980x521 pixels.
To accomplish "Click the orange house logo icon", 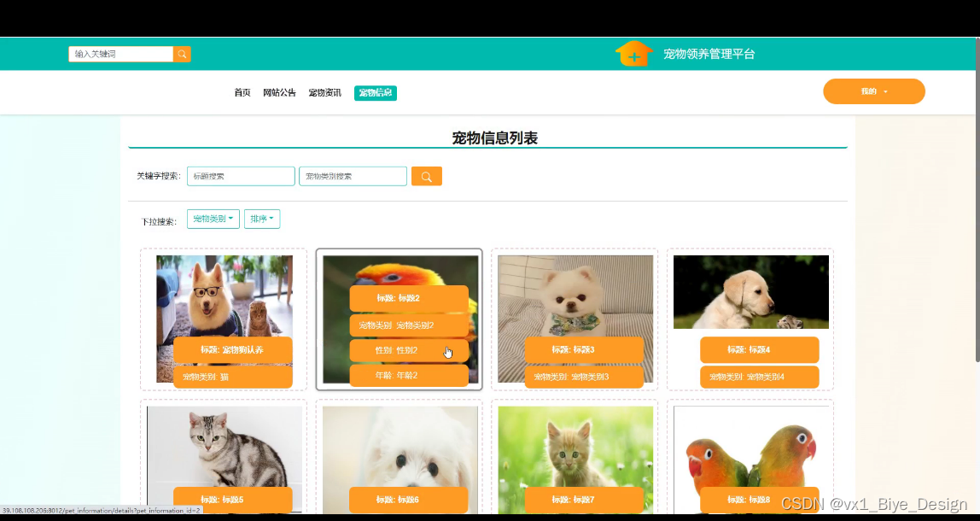I will click(x=633, y=54).
